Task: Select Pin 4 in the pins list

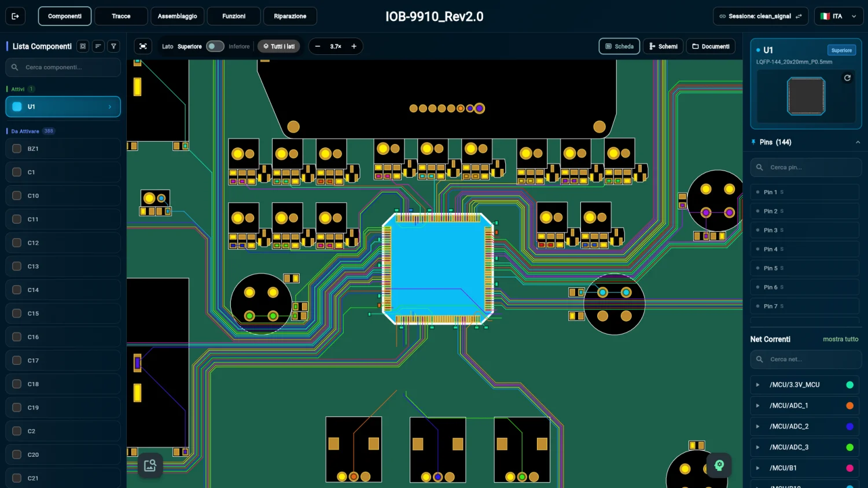Action: coord(804,249)
